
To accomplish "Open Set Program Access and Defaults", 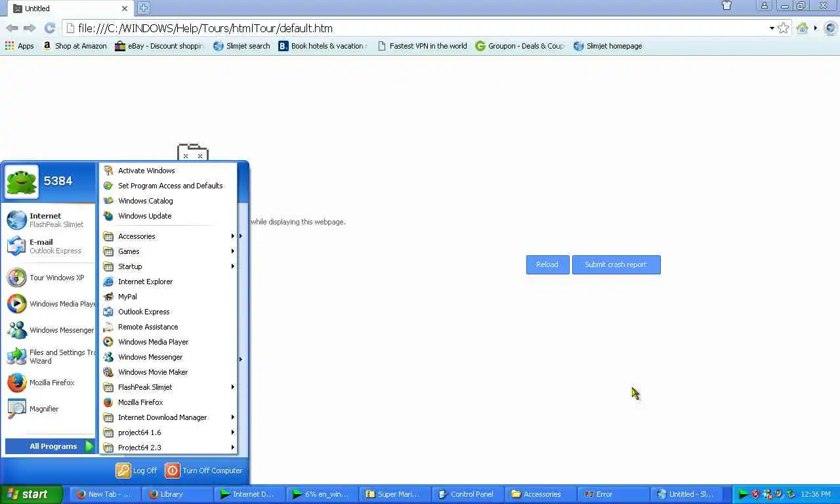I will [168, 186].
